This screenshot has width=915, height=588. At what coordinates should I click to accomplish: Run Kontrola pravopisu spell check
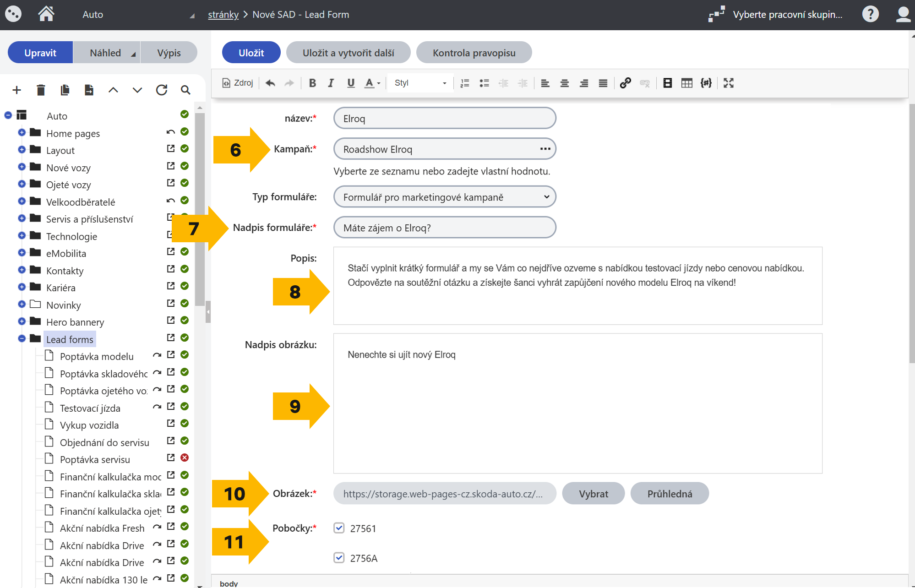(x=474, y=53)
